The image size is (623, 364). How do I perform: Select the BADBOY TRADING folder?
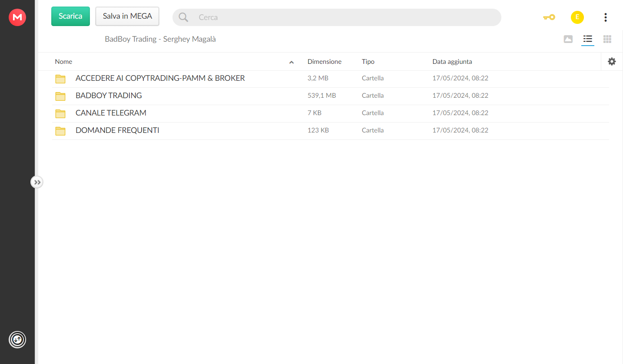(x=330, y=96)
